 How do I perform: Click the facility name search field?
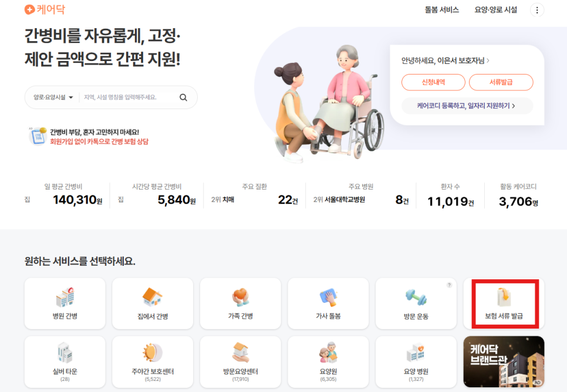(x=128, y=97)
